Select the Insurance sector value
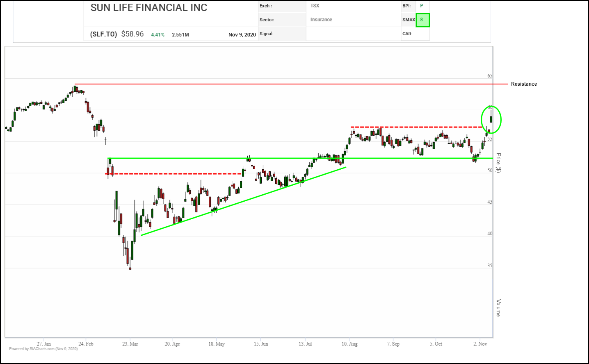 pos(321,20)
